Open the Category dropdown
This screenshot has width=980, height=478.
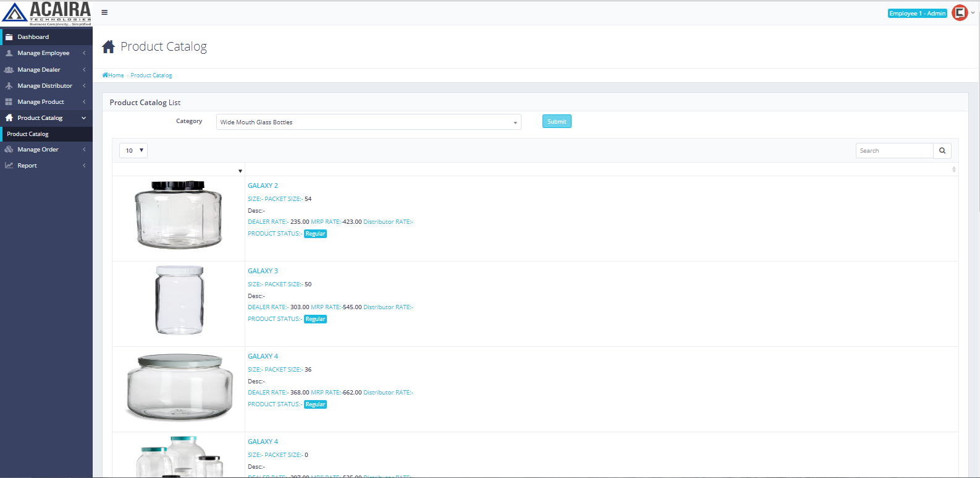[368, 122]
